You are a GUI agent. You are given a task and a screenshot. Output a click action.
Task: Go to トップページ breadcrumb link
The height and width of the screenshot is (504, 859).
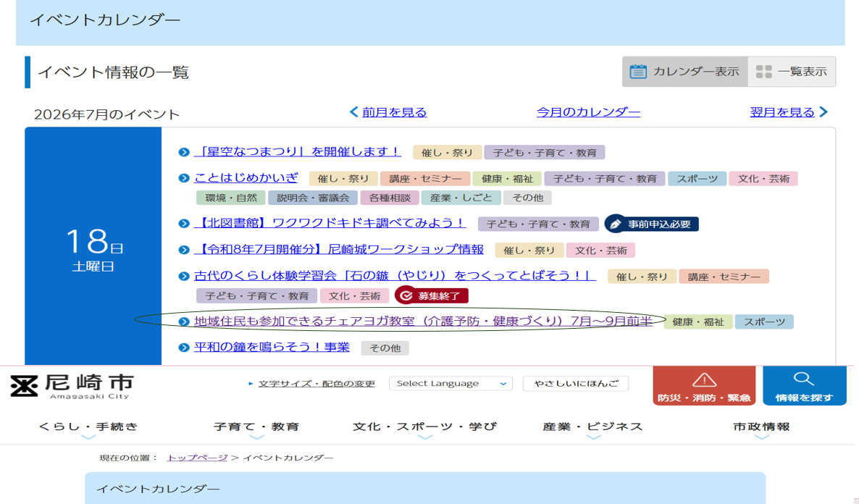point(197,458)
